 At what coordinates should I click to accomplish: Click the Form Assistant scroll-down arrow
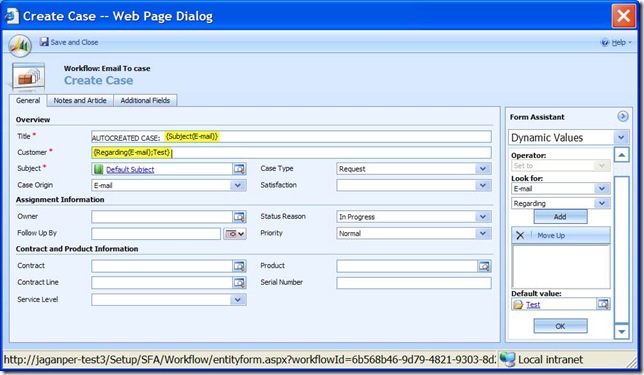[621, 331]
